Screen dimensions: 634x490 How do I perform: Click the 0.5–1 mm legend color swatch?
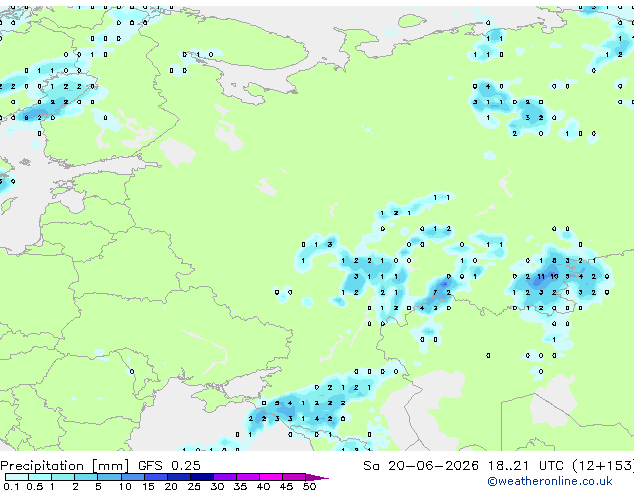pyautogui.click(x=40, y=477)
